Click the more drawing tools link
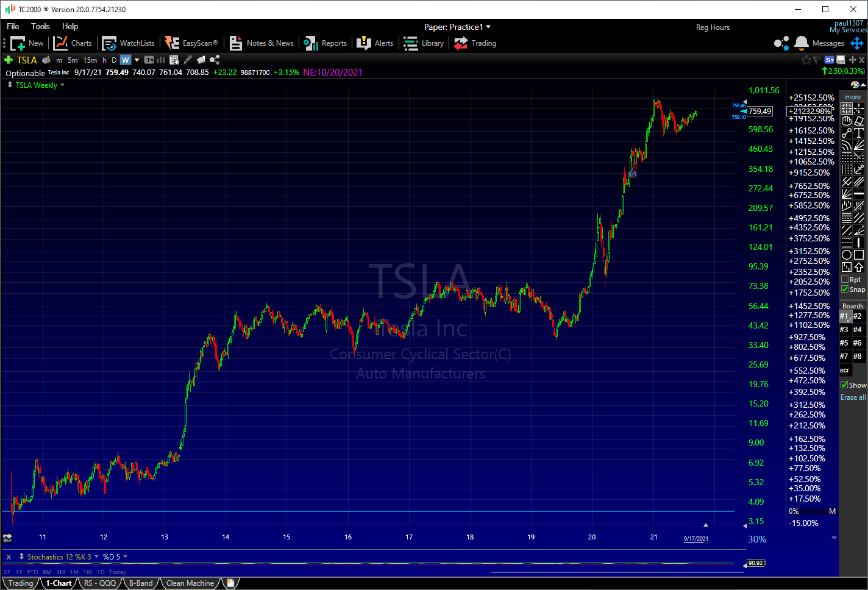 [x=853, y=97]
